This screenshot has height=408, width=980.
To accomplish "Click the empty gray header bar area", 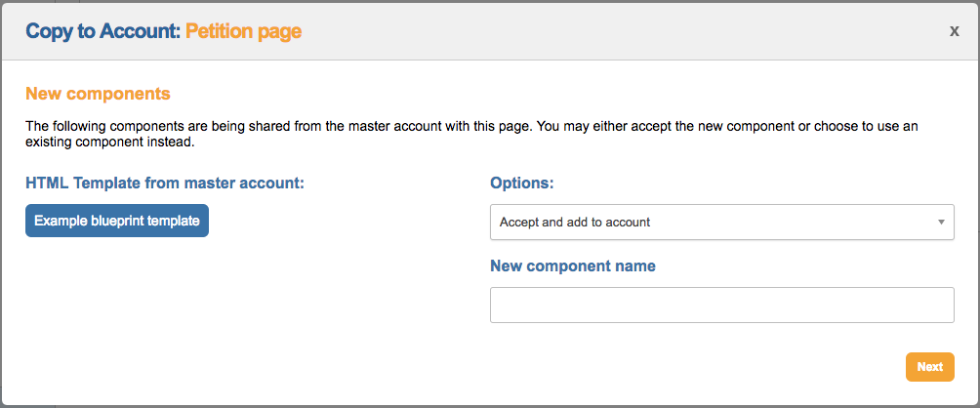I will [x=625, y=31].
